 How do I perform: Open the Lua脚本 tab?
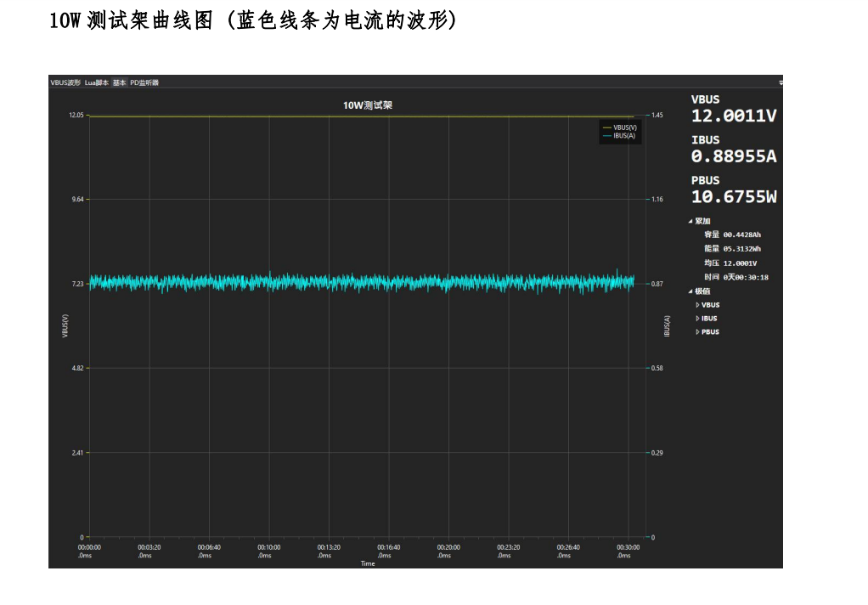97,82
